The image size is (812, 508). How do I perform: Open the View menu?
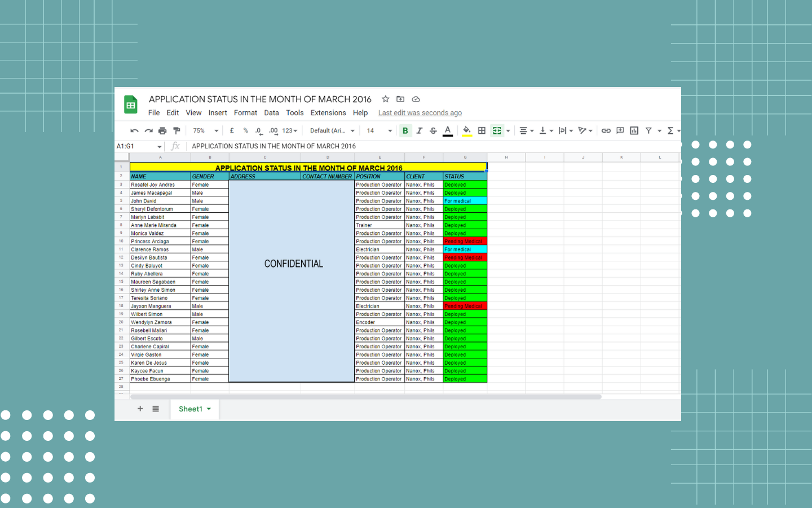coord(193,113)
